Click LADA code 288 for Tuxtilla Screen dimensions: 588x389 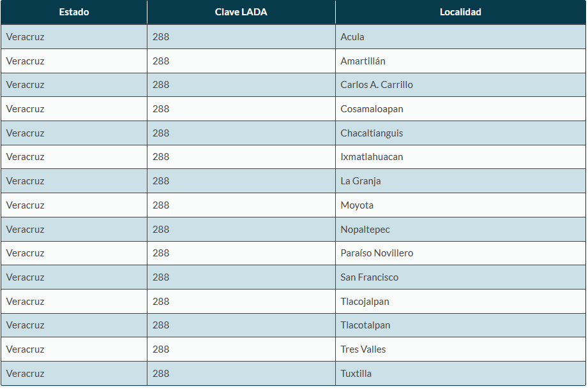[x=161, y=373]
